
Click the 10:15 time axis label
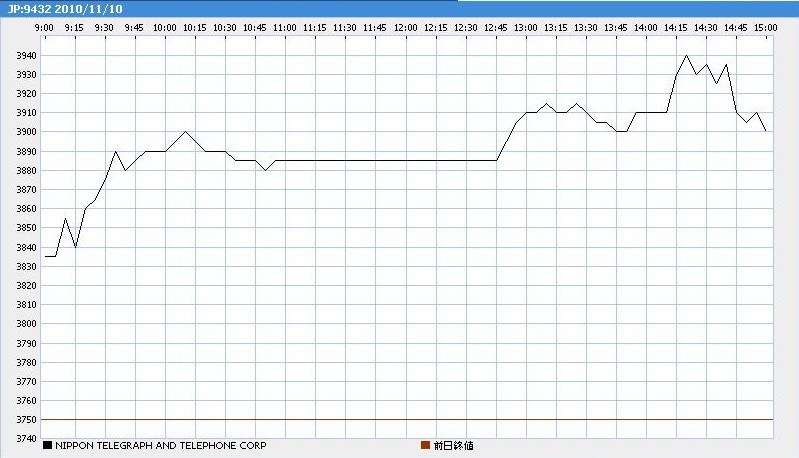[x=194, y=28]
